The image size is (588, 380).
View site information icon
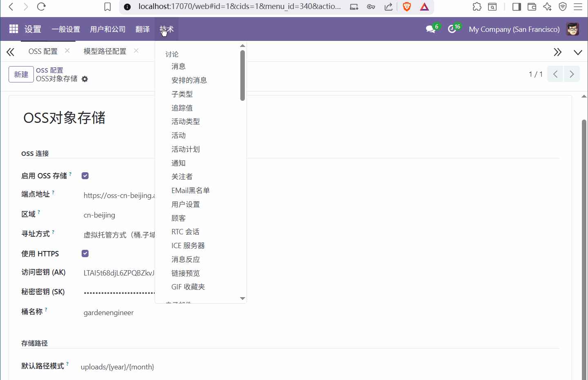127,7
